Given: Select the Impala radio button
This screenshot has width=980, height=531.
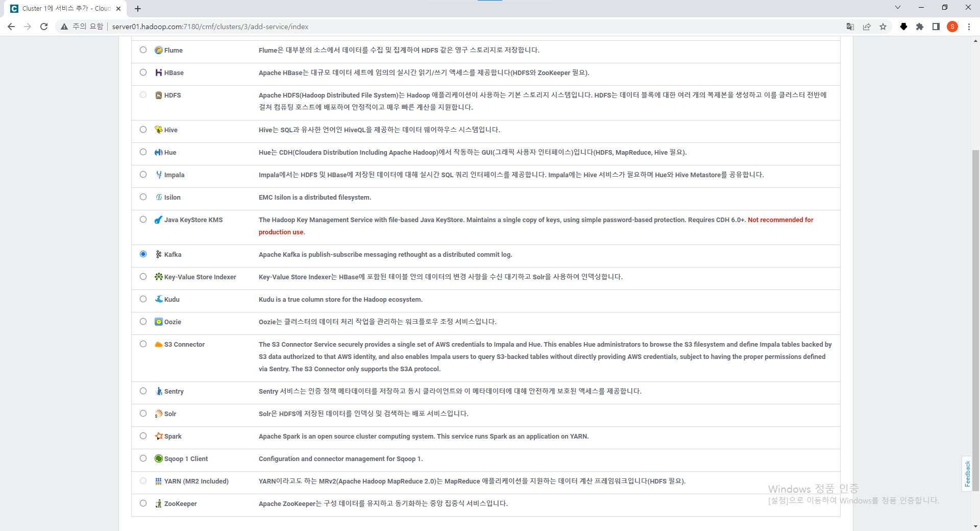Looking at the screenshot, I should coord(143,175).
